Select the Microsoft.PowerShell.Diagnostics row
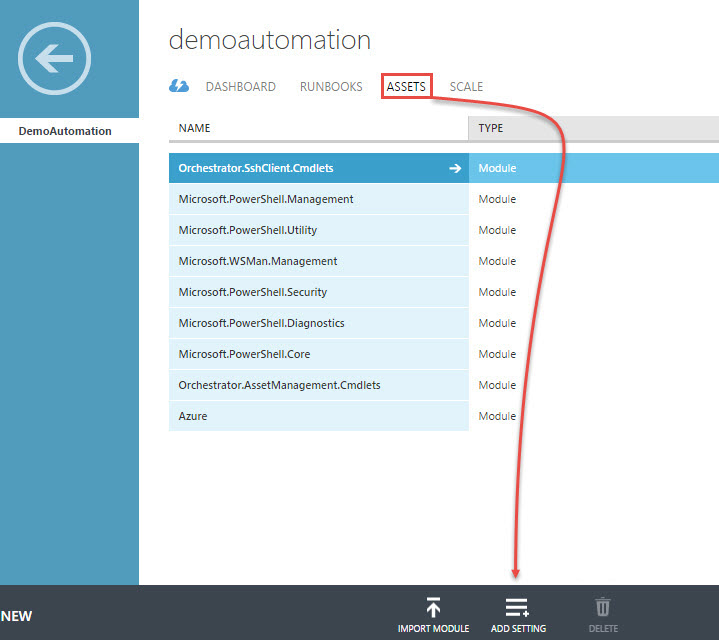 [443, 323]
